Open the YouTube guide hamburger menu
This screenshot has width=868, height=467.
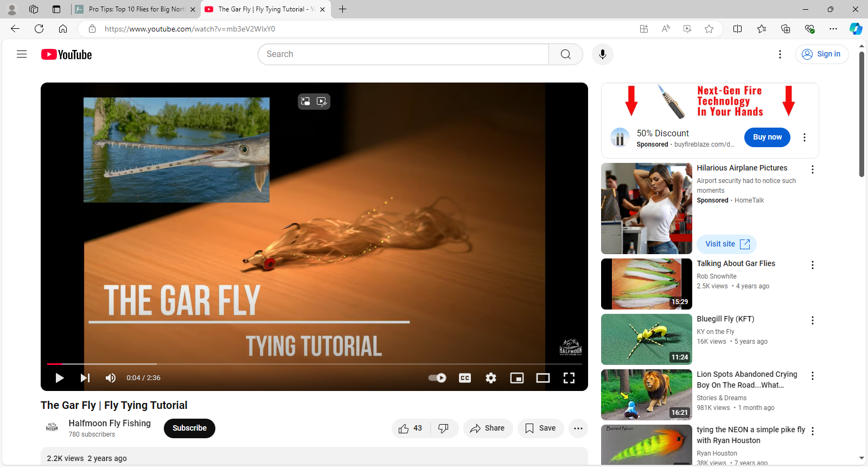22,54
